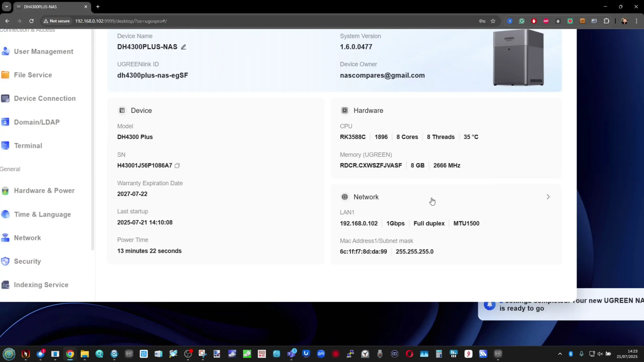Copy the serial number H43001J56P1086A7
Viewport: 644px width, 362px height.
177,165
